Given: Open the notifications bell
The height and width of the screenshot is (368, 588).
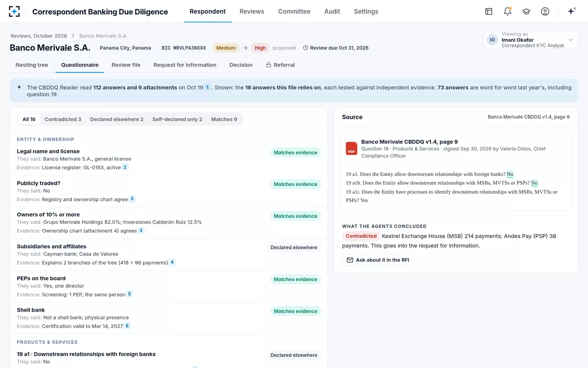Looking at the screenshot, I should (x=508, y=11).
